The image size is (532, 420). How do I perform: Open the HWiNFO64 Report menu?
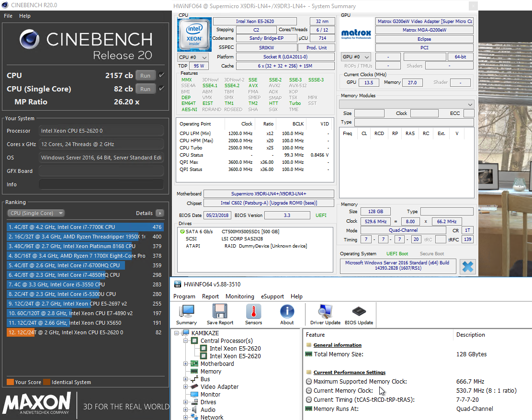[x=210, y=296]
